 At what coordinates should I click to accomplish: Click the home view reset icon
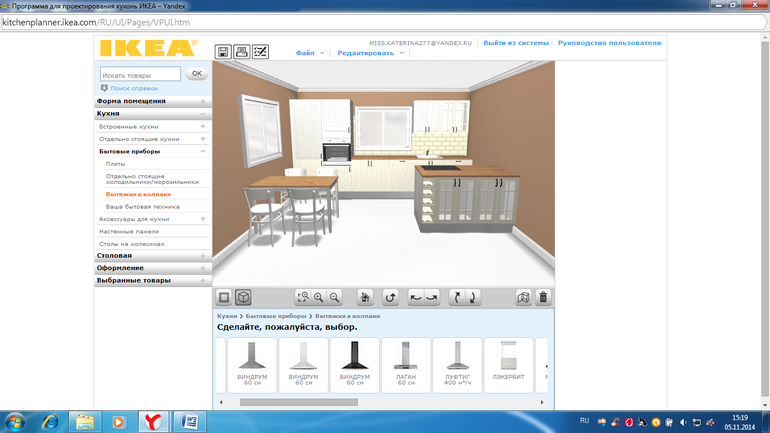[366, 298]
